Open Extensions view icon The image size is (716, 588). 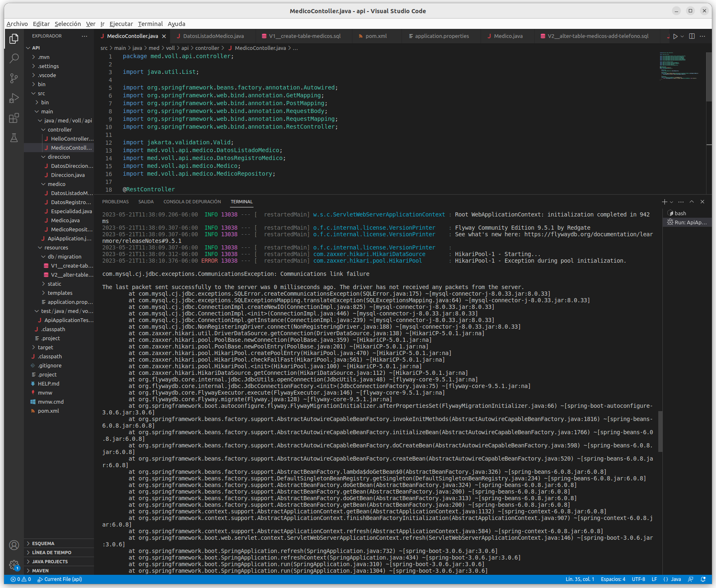click(14, 118)
